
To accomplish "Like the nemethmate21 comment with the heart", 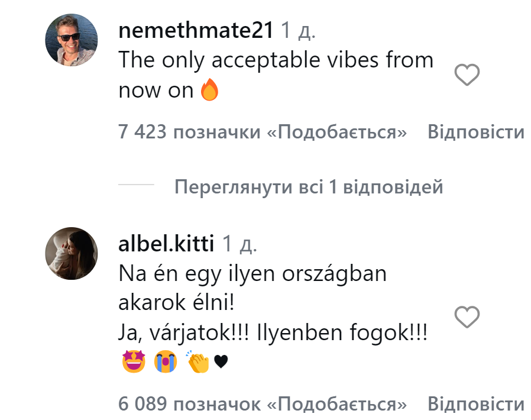I will (x=467, y=75).
